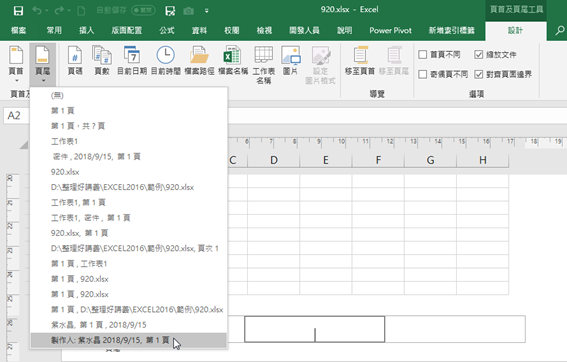
Task: Click the Redo arrow icon
Action: tap(59, 10)
